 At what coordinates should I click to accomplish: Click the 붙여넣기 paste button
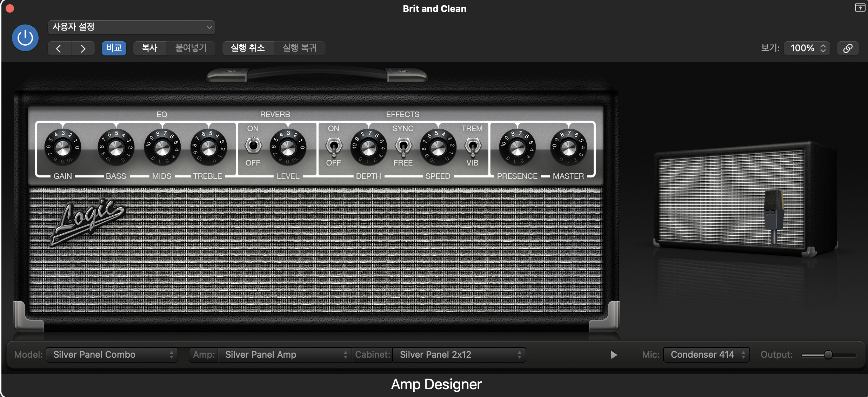(191, 48)
